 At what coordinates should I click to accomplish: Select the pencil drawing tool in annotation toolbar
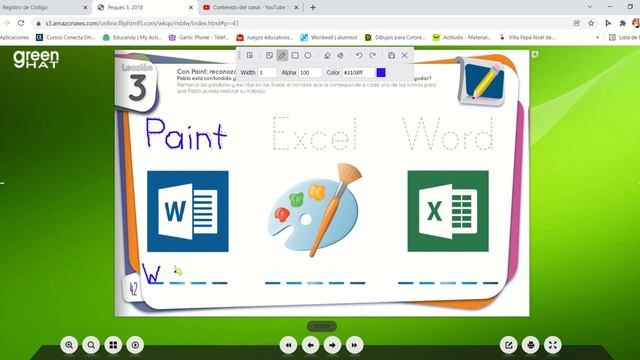click(x=282, y=55)
